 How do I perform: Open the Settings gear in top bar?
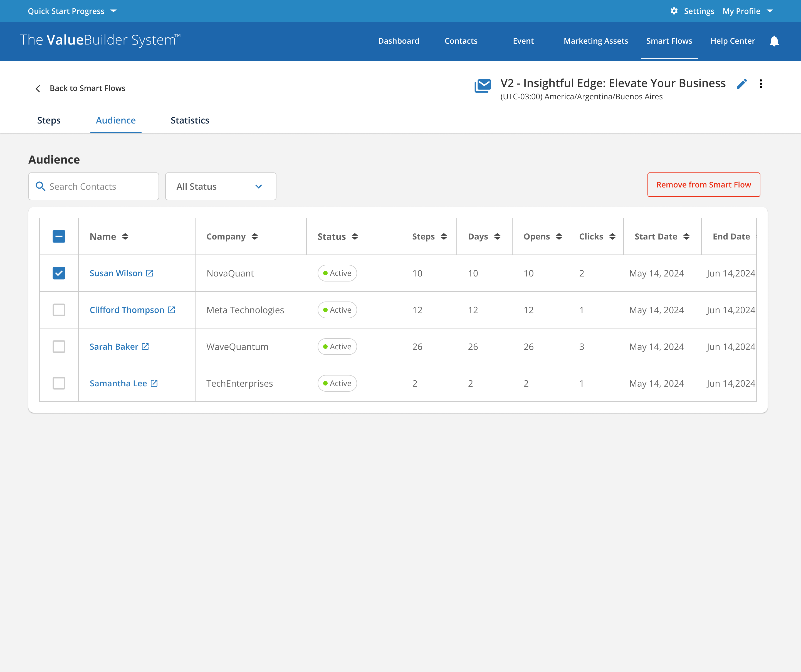point(674,11)
